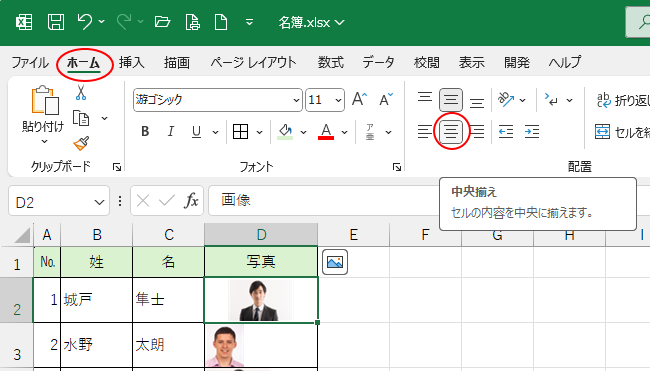Open the copy options dropdown arrow
This screenshot has width=650, height=371.
point(104,119)
